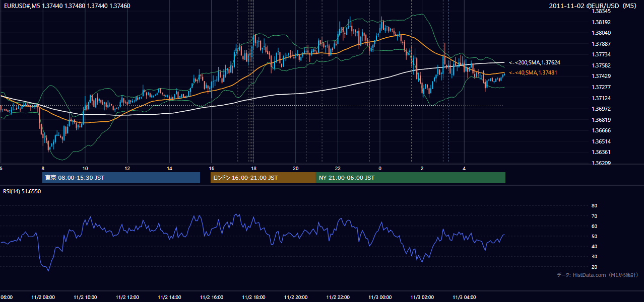
Task: Click hour label 12 under the price chart
Action: point(127,169)
